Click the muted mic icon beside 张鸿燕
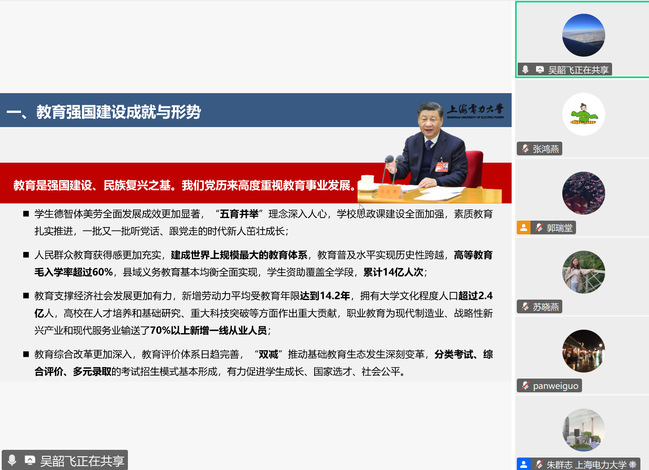 coord(526,149)
